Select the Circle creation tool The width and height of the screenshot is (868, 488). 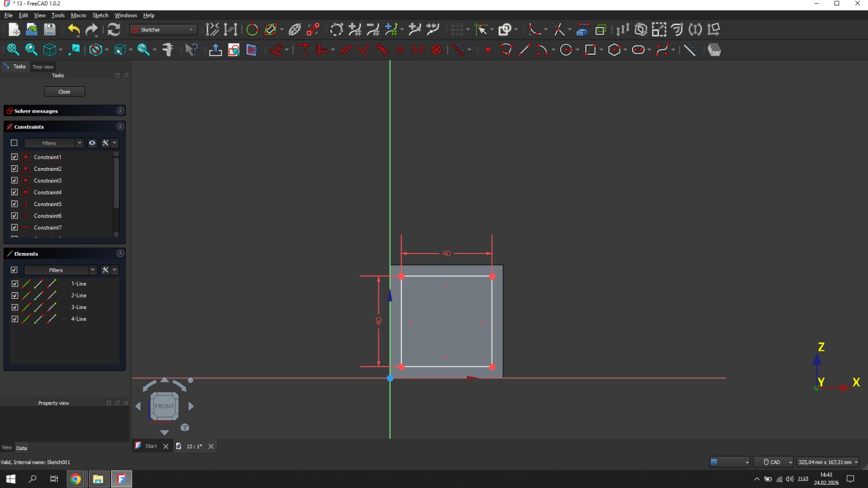point(566,50)
